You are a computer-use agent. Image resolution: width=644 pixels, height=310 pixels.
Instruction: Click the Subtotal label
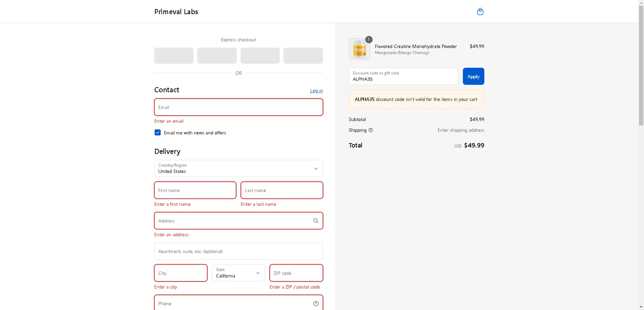pyautogui.click(x=357, y=120)
